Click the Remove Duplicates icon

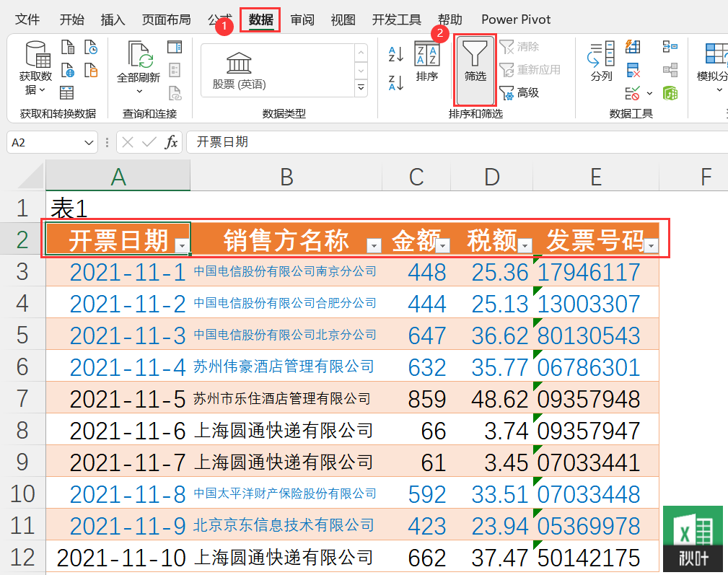tap(632, 70)
